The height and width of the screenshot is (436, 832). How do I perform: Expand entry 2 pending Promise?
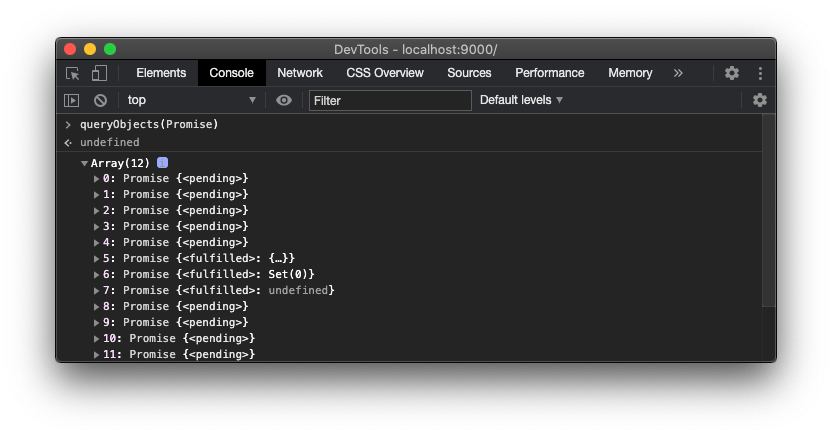(x=97, y=211)
